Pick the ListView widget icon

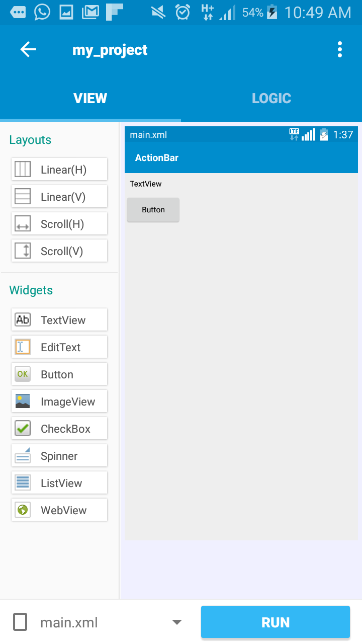[23, 482]
